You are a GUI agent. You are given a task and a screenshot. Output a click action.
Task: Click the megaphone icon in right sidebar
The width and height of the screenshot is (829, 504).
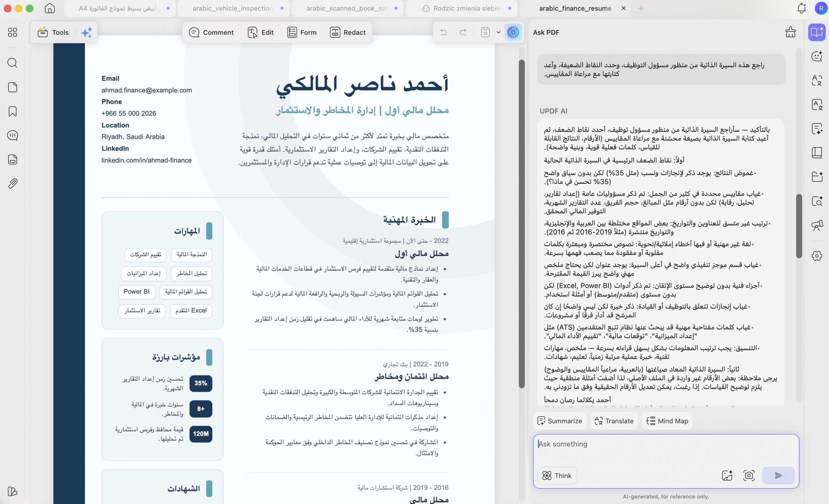click(x=817, y=225)
